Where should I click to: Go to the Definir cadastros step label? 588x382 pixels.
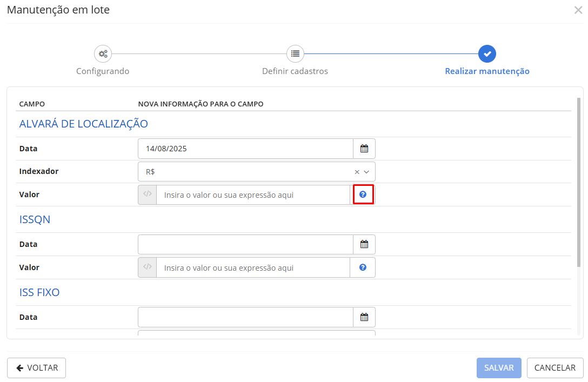pyautogui.click(x=295, y=71)
